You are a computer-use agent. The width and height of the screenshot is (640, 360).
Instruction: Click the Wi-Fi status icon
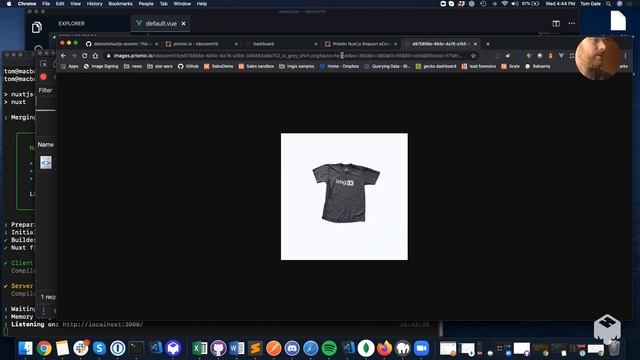point(504,4)
